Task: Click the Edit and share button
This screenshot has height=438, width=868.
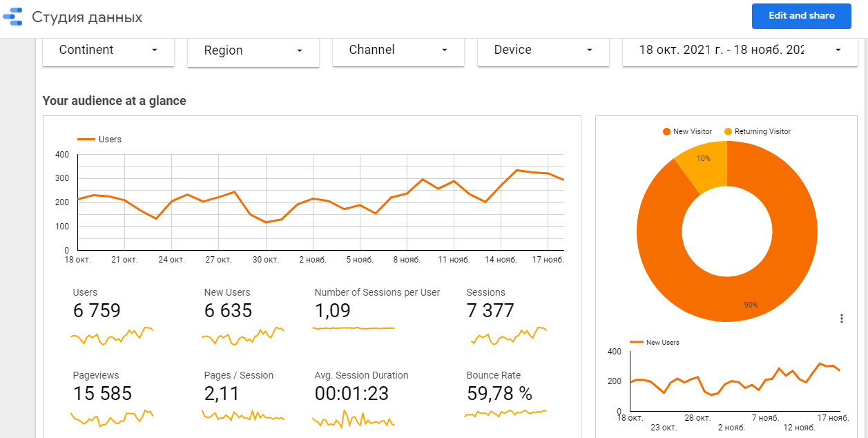Action: click(x=801, y=16)
